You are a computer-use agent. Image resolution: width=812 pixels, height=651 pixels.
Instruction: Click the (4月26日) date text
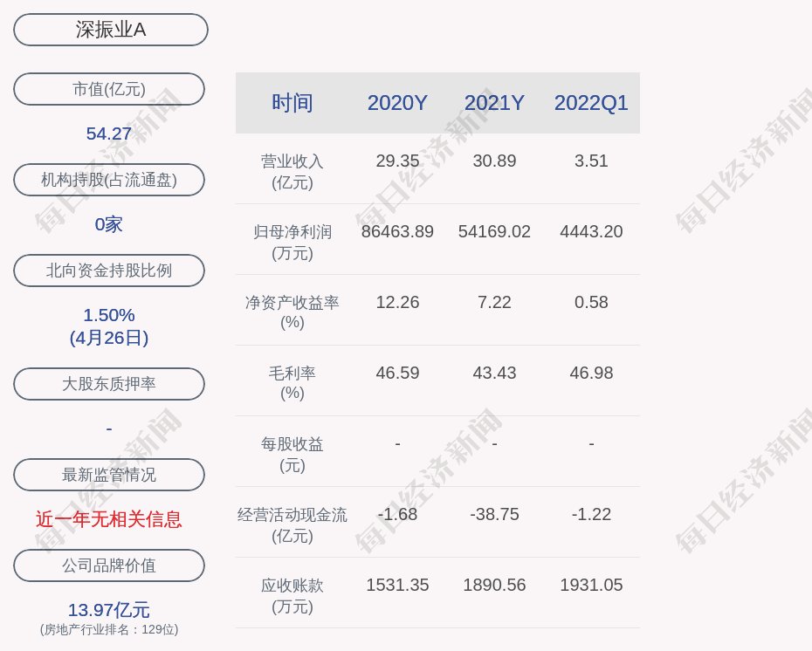(109, 338)
